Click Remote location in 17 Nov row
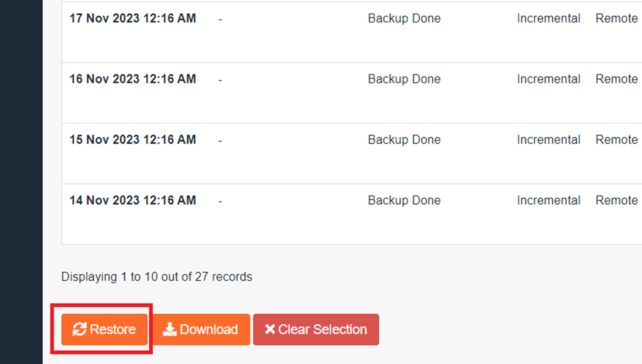The image size is (642, 364). (x=616, y=18)
